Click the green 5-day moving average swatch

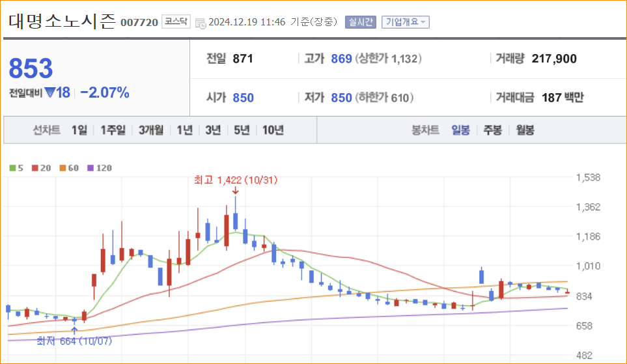tap(13, 168)
